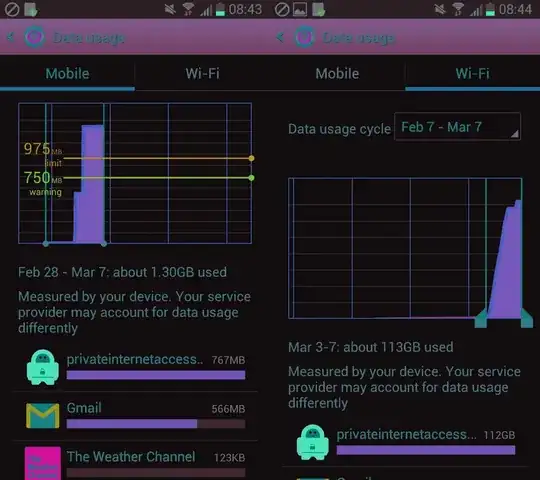Open privateinternetaccess 112GB Wi-Fi entry
This screenshot has height=480, width=540.
click(405, 442)
